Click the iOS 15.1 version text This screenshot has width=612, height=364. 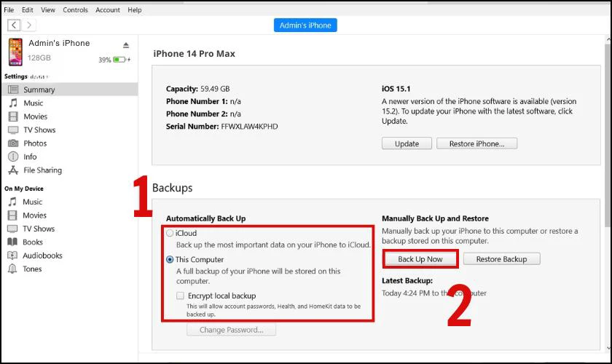pos(396,89)
